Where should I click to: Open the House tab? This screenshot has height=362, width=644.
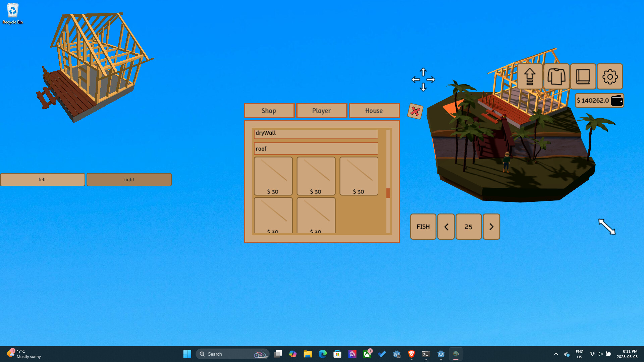point(374,111)
